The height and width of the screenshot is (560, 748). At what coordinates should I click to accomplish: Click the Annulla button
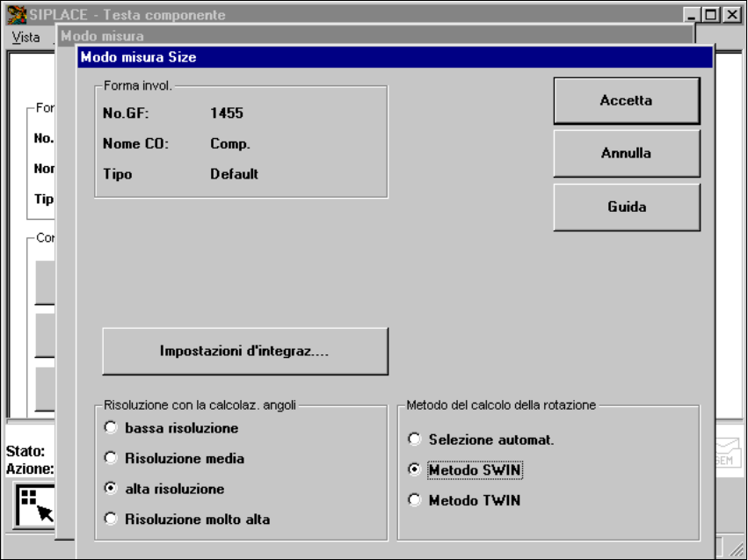point(627,153)
